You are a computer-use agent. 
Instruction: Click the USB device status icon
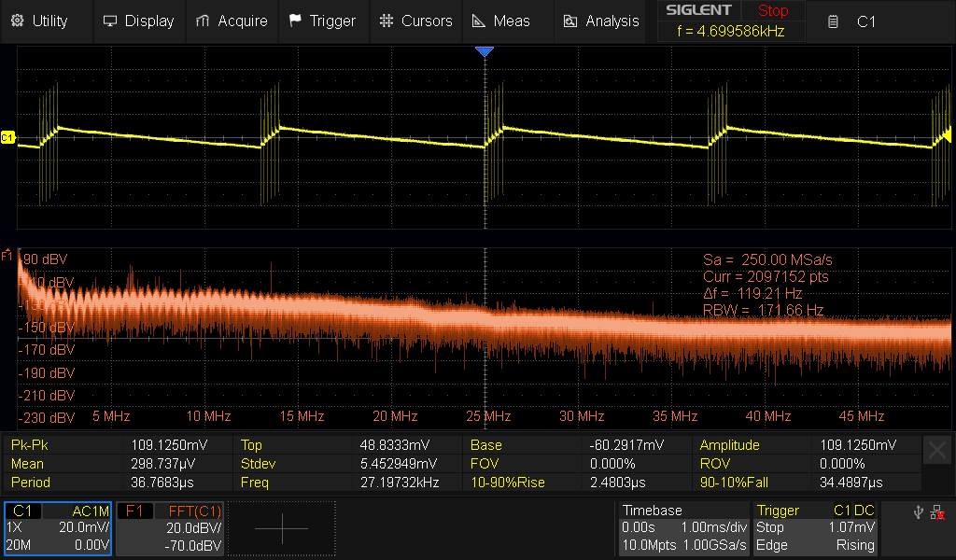point(916,512)
